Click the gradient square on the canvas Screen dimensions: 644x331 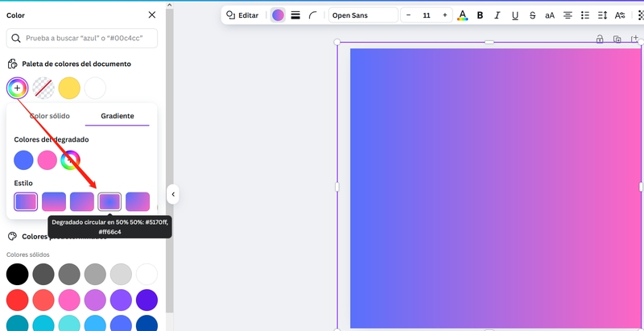tap(495, 188)
